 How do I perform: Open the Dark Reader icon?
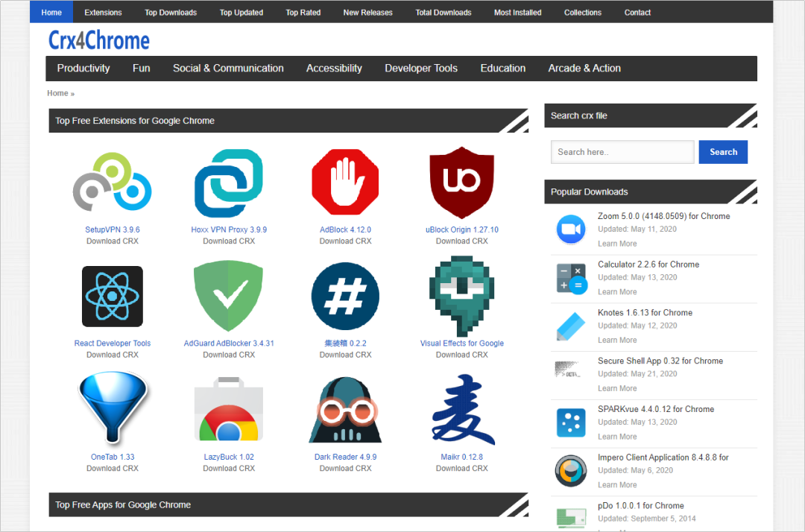click(x=345, y=410)
